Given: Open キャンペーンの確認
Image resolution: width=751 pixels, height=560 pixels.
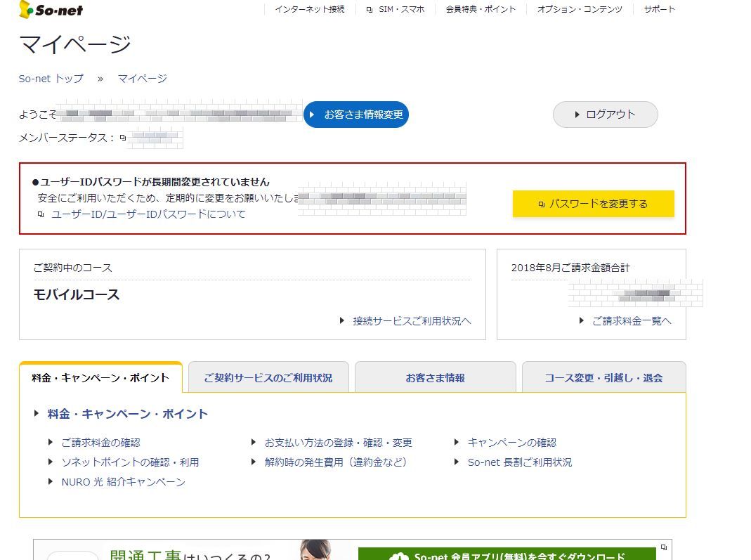Looking at the screenshot, I should [512, 443].
